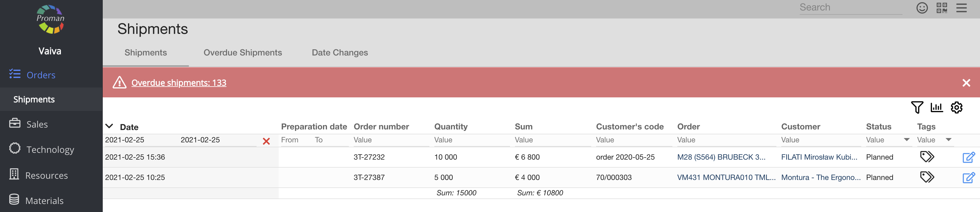Clear the date filter with red X
Viewport: 980px width, 212px height.
(266, 141)
